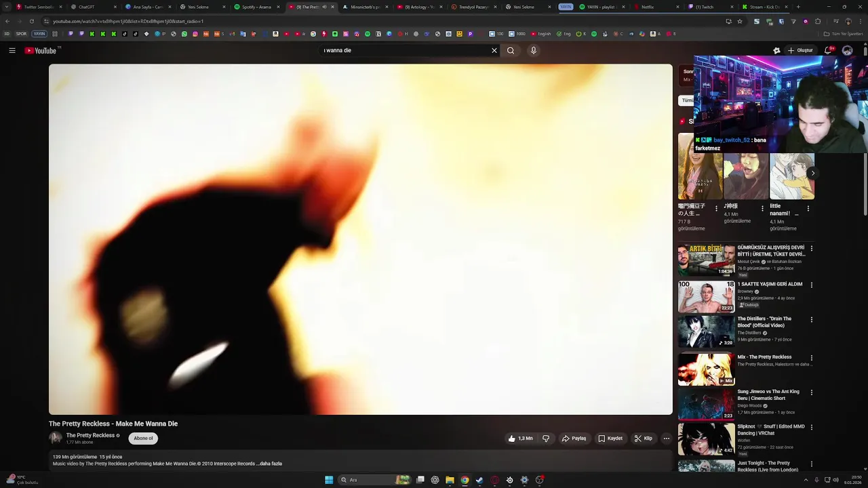
Task: Open the little nanami Shorts thumbnail
Action: [791, 176]
